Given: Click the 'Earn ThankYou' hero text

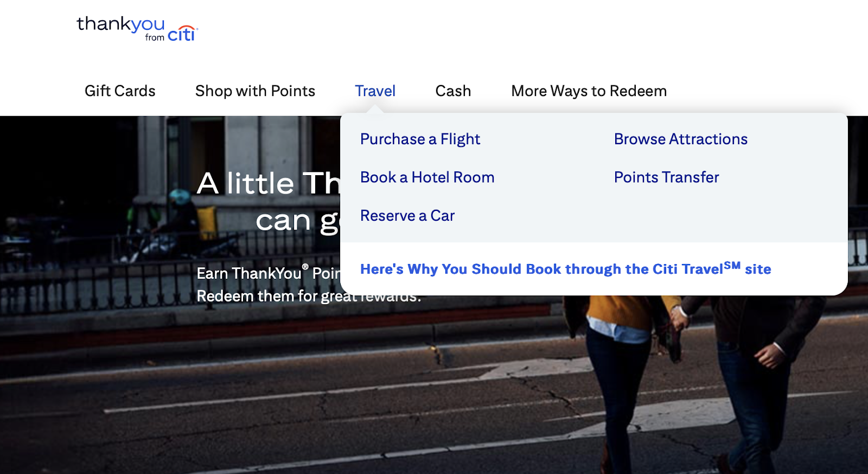Looking at the screenshot, I should coord(268,273).
